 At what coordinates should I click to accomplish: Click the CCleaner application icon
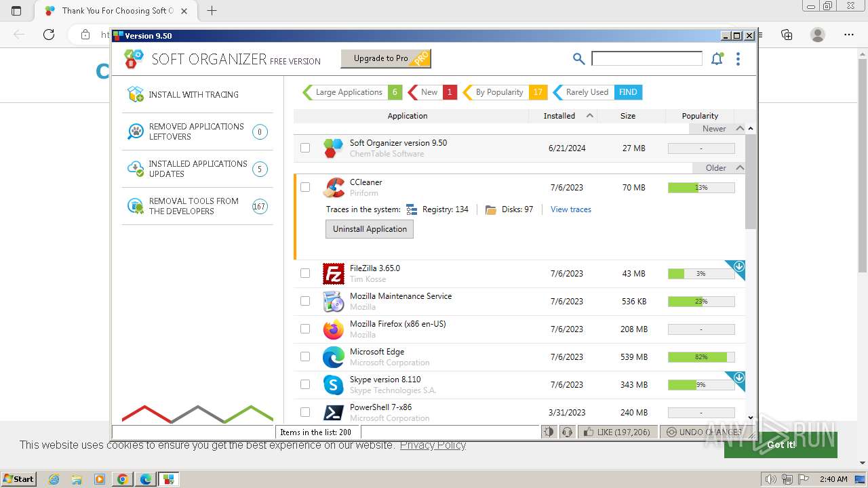[x=334, y=188]
